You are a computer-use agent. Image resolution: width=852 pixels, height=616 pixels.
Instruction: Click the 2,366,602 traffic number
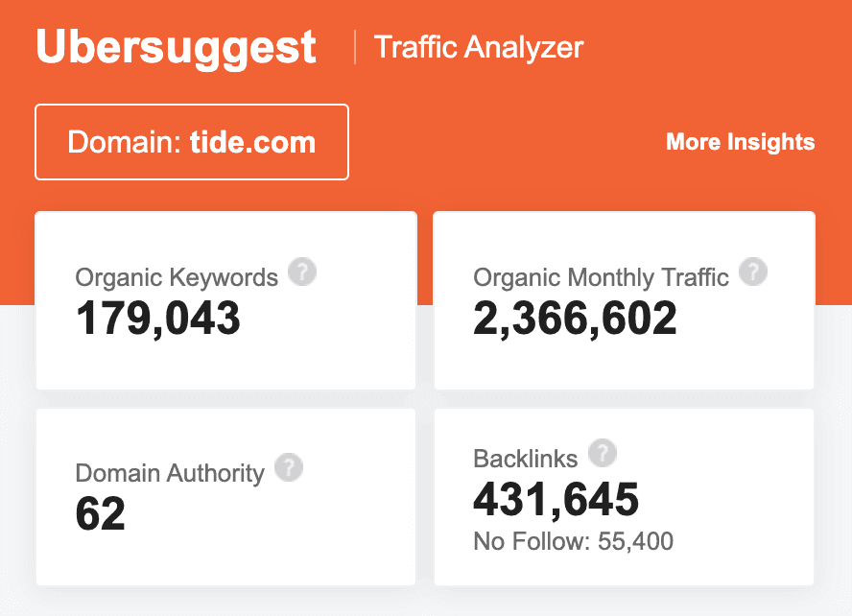point(572,320)
